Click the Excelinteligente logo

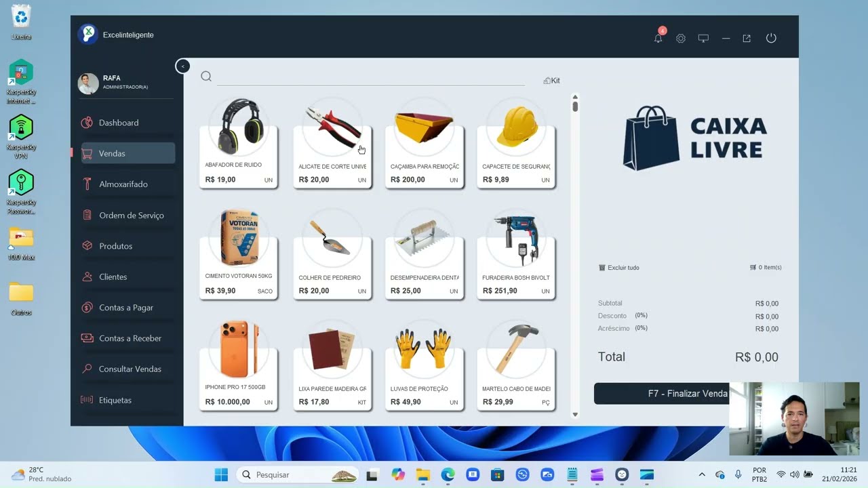[x=87, y=35]
